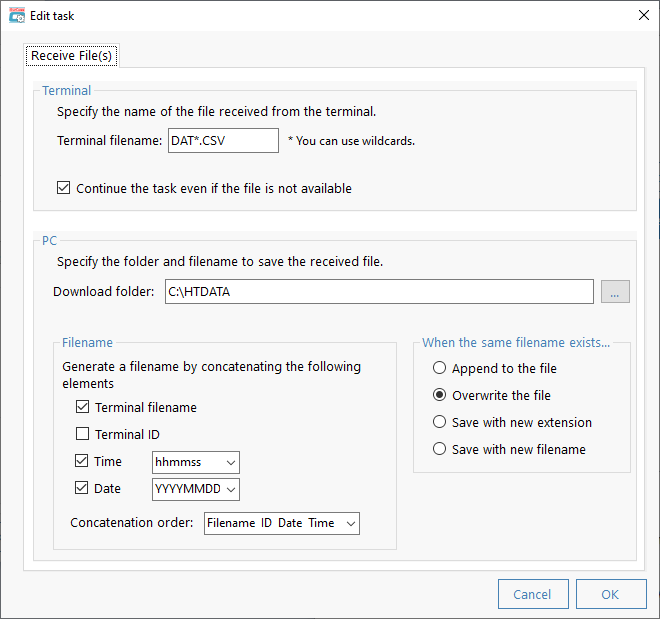Select Overwrite the file option

(x=439, y=395)
